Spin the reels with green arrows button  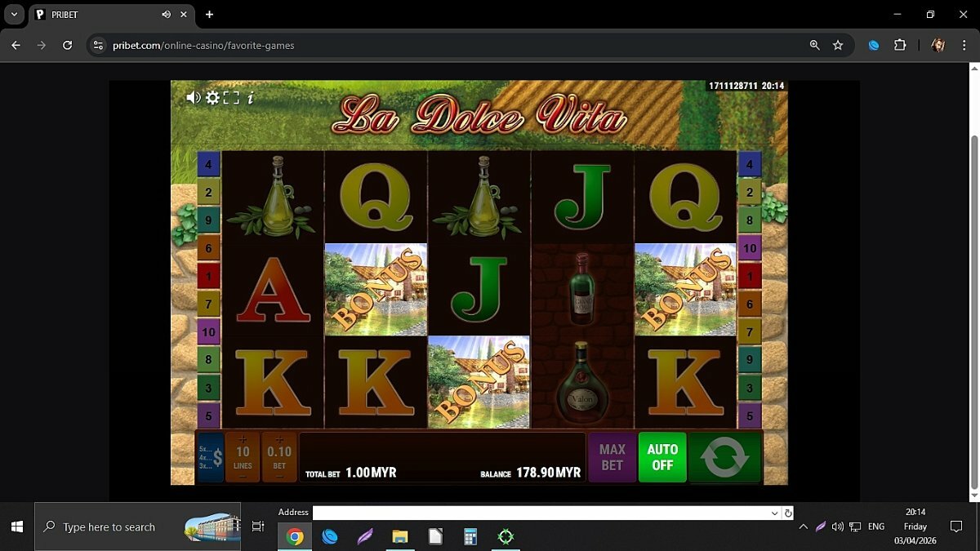pyautogui.click(x=724, y=457)
